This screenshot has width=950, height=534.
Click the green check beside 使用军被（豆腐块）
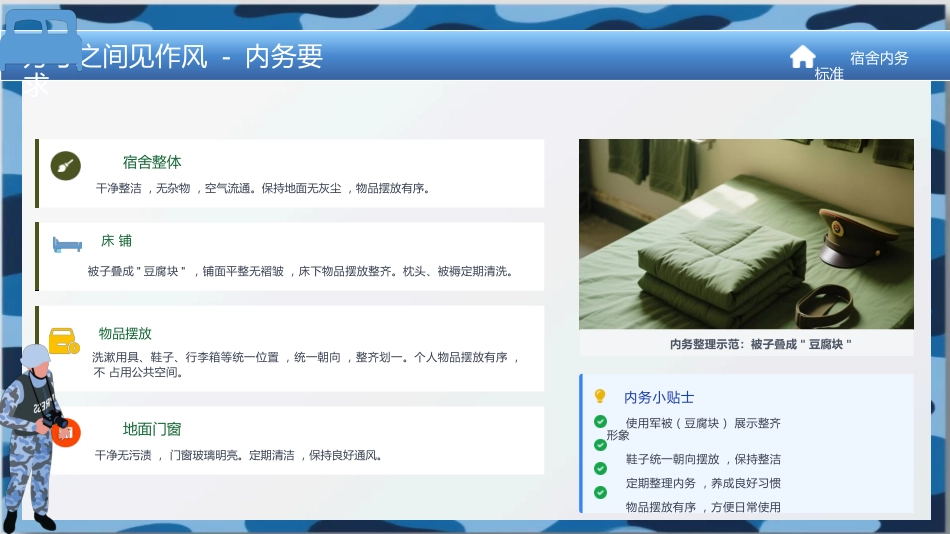coord(600,421)
